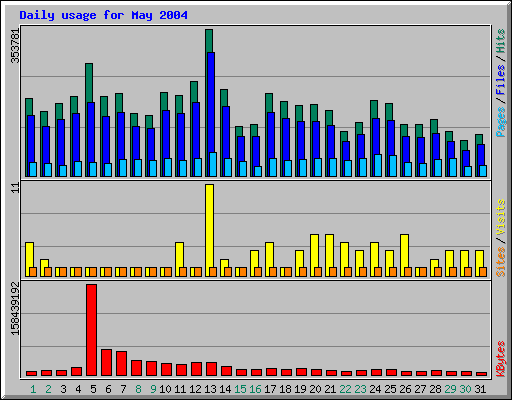Click the green hits bar for day 12
The height and width of the screenshot is (400, 512).
pyautogui.click(x=194, y=92)
